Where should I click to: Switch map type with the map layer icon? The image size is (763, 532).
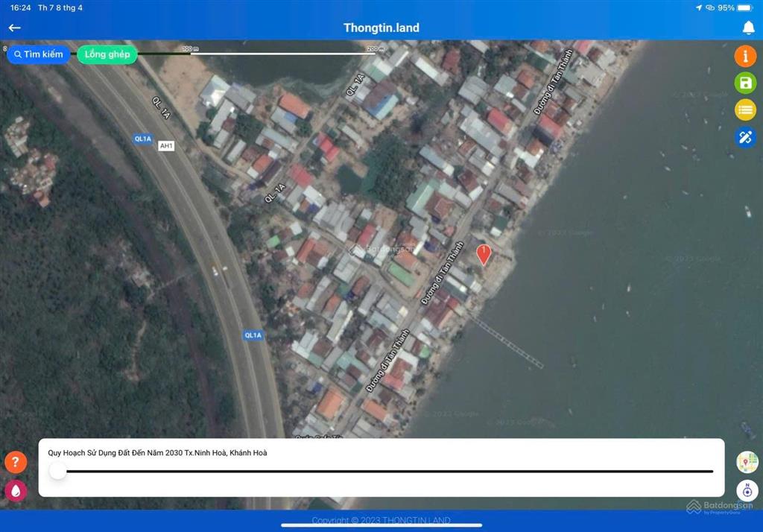click(x=747, y=462)
